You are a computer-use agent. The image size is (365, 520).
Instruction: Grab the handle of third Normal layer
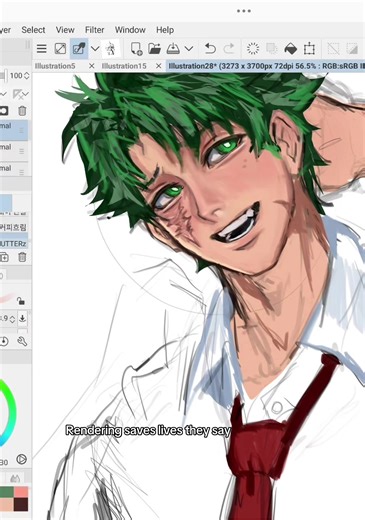coord(22,172)
